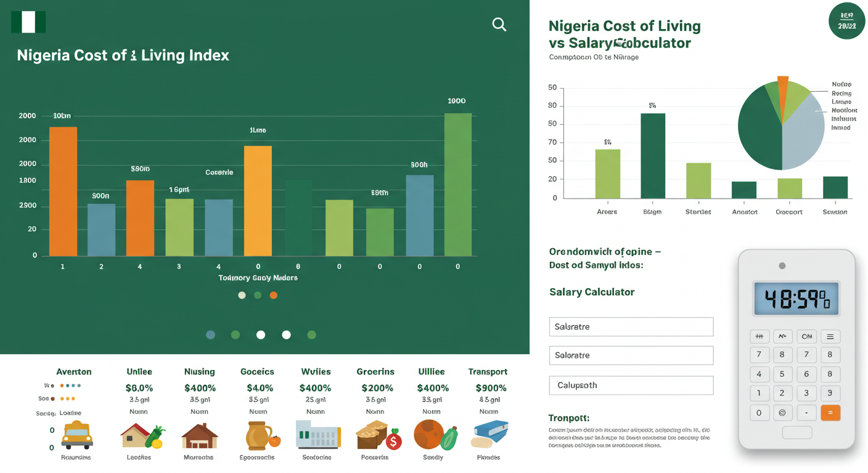Click the tallest green bar labeled 1000
The width and height of the screenshot is (868, 473).
(458, 184)
